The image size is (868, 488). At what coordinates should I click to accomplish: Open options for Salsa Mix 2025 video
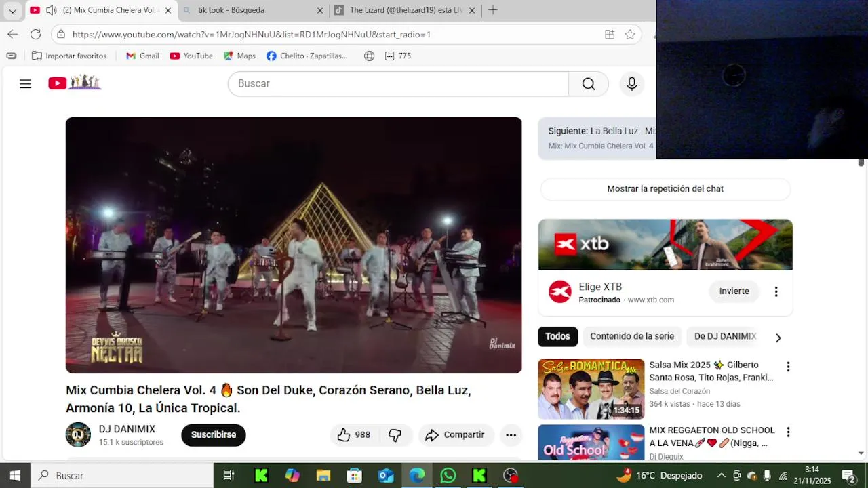(x=788, y=367)
